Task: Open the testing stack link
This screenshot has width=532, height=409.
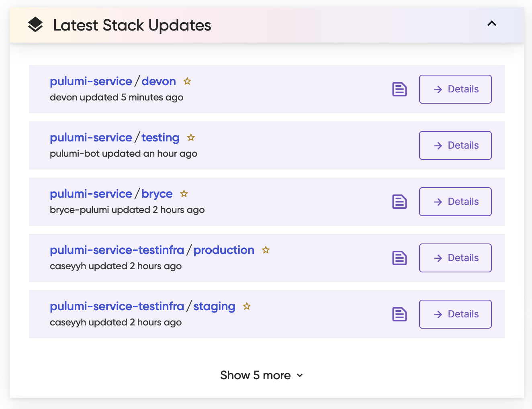Action: (x=160, y=138)
